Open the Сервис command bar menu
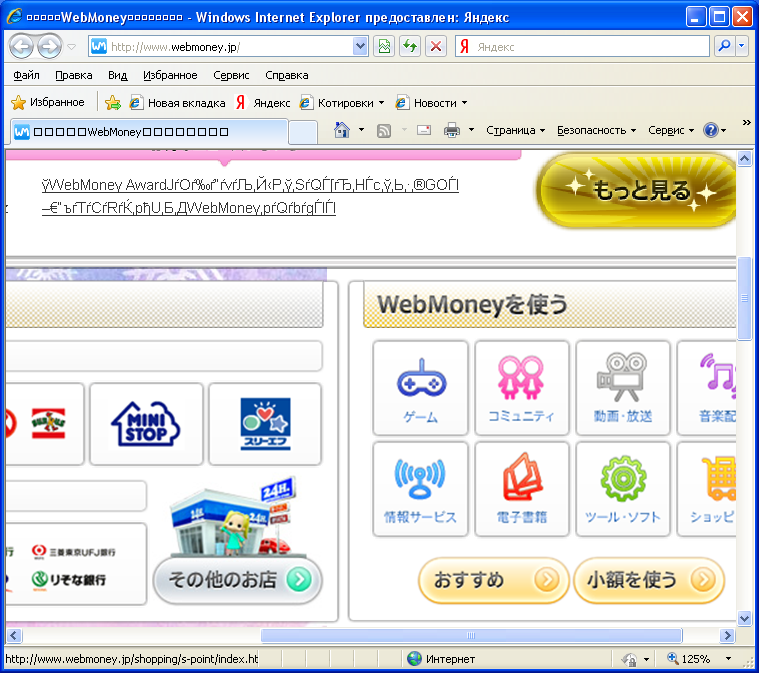The image size is (759, 673). click(671, 130)
